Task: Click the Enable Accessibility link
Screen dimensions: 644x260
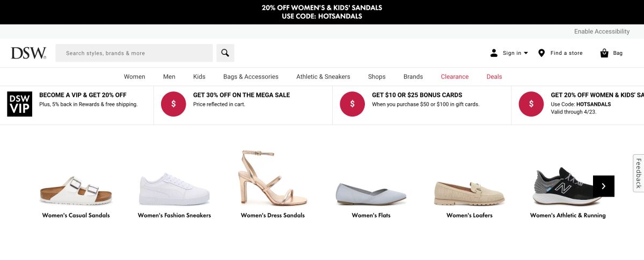Action: pos(602,32)
